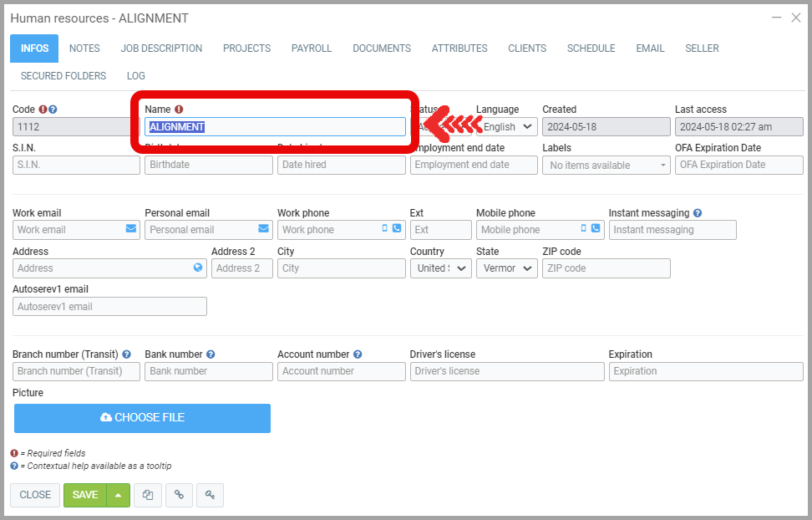Click the envelope icon in Personal email

pyautogui.click(x=264, y=229)
